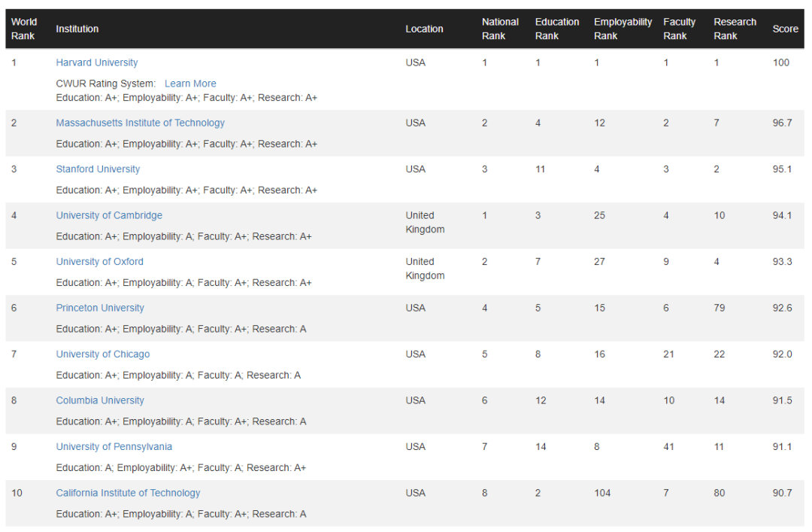
Task: Click the Learn More link
Action: click(x=190, y=84)
